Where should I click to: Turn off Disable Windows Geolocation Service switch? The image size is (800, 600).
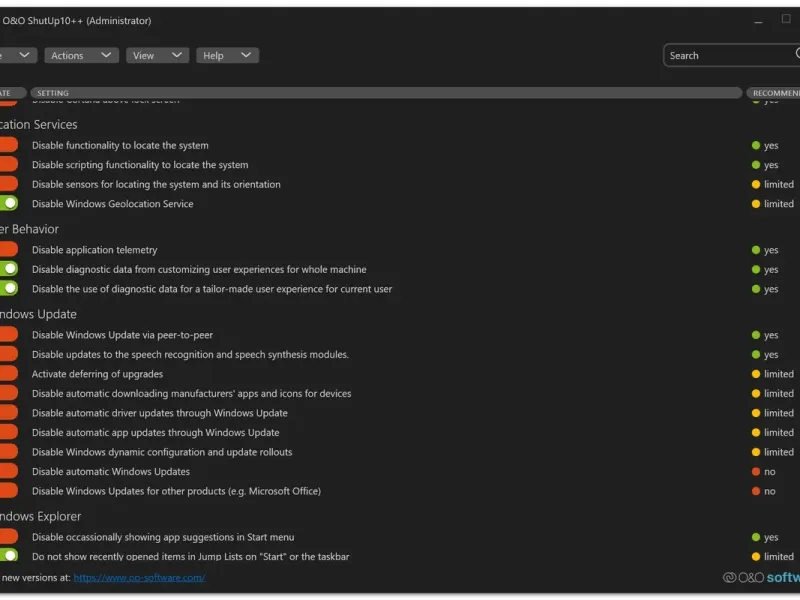click(9, 203)
